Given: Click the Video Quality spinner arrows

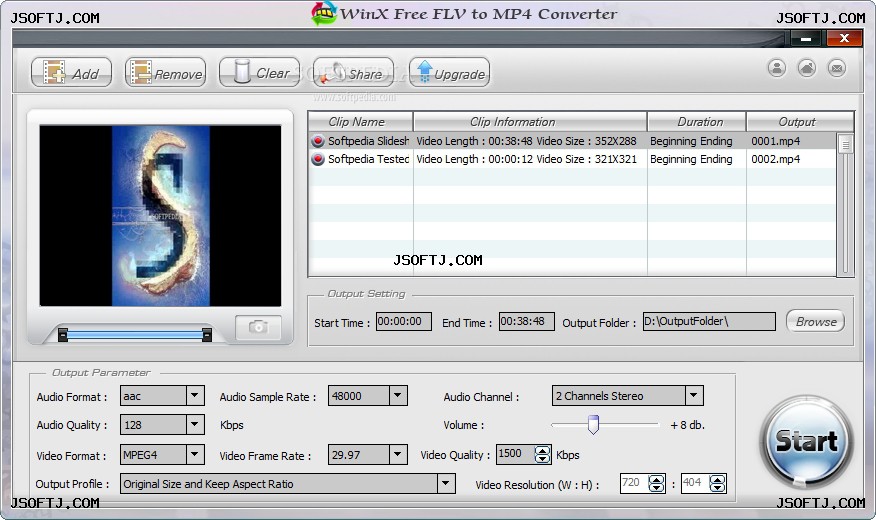Looking at the screenshot, I should 542,455.
